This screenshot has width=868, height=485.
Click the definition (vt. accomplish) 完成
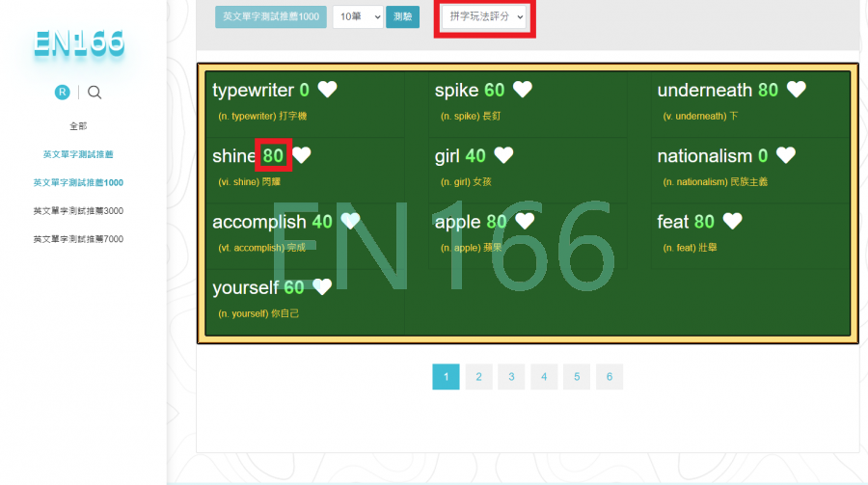[x=261, y=248]
